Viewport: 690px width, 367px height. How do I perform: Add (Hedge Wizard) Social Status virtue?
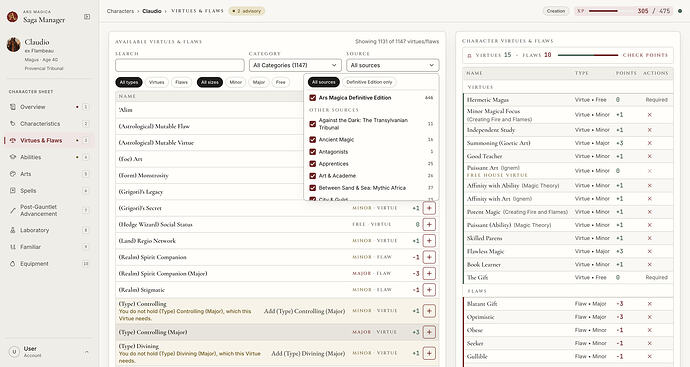point(429,224)
